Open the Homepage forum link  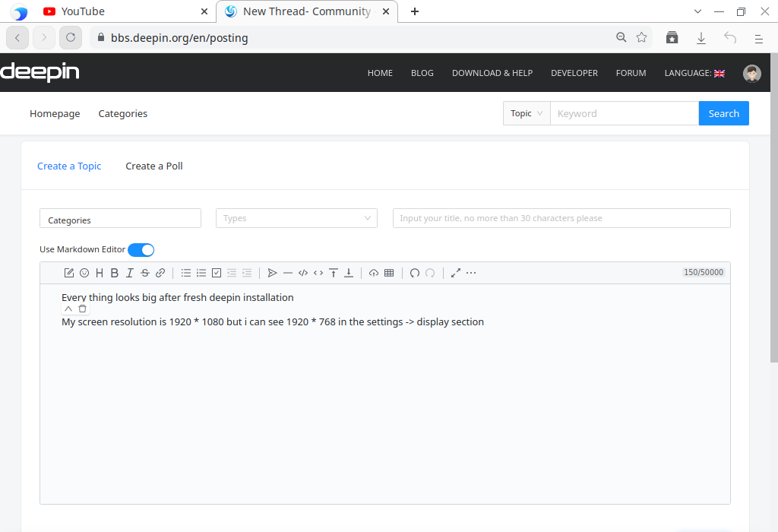[55, 114]
